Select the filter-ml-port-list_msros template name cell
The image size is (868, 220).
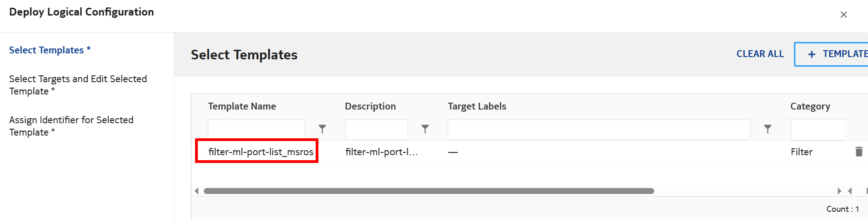click(x=260, y=152)
